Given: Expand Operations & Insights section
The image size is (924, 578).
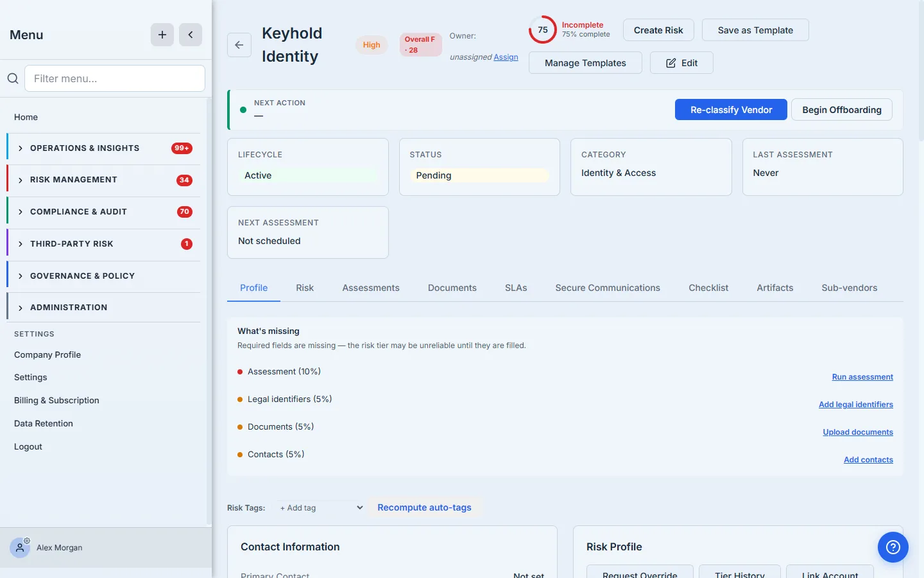Looking at the screenshot, I should pos(103,148).
